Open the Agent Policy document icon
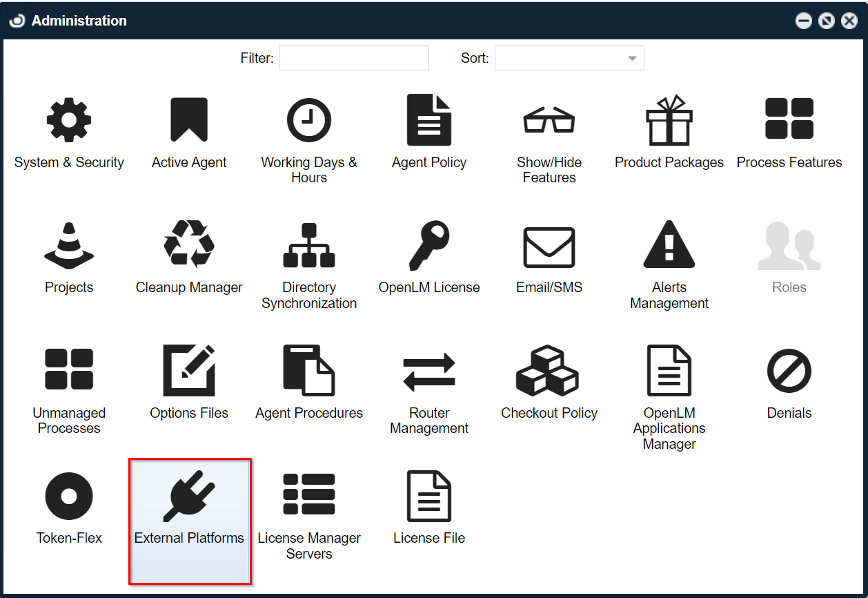Screen dimensions: 868x598 [428, 121]
